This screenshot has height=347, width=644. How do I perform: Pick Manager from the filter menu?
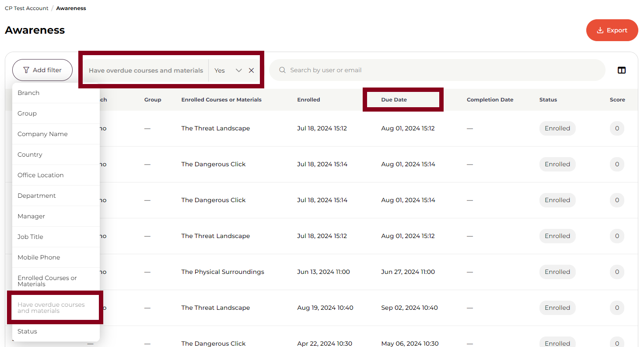pyautogui.click(x=31, y=216)
